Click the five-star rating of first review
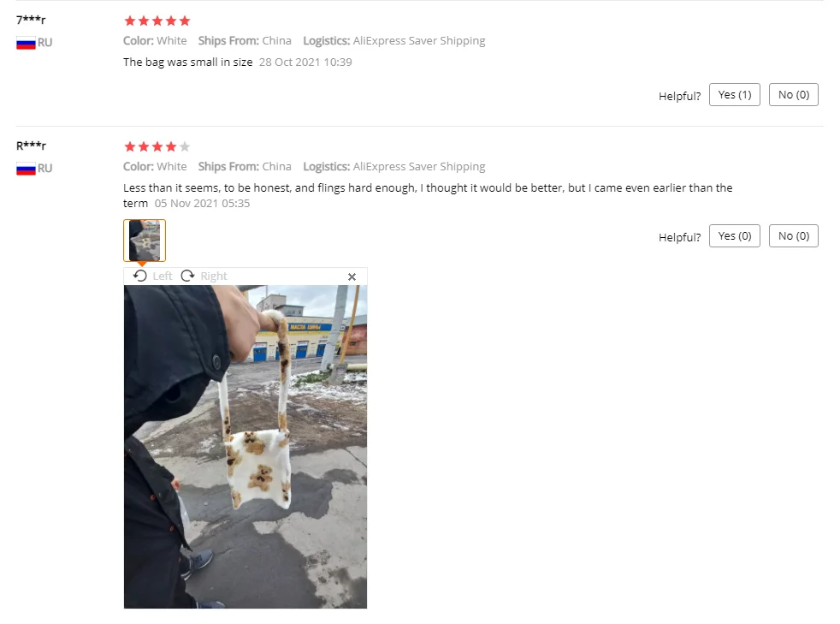 coord(157,21)
